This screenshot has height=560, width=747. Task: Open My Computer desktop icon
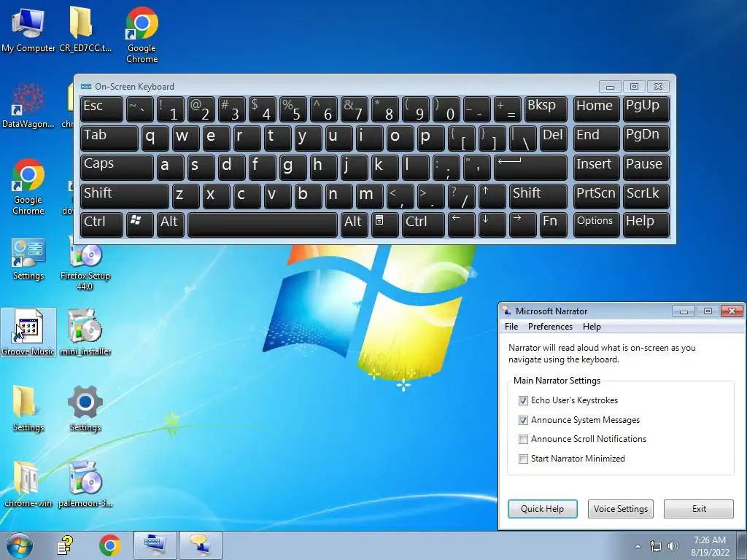[x=28, y=30]
